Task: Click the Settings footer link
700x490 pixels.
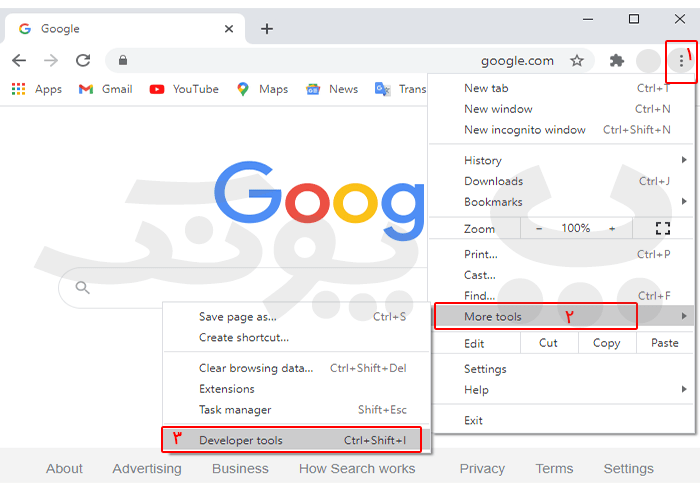Action: pyautogui.click(x=629, y=469)
